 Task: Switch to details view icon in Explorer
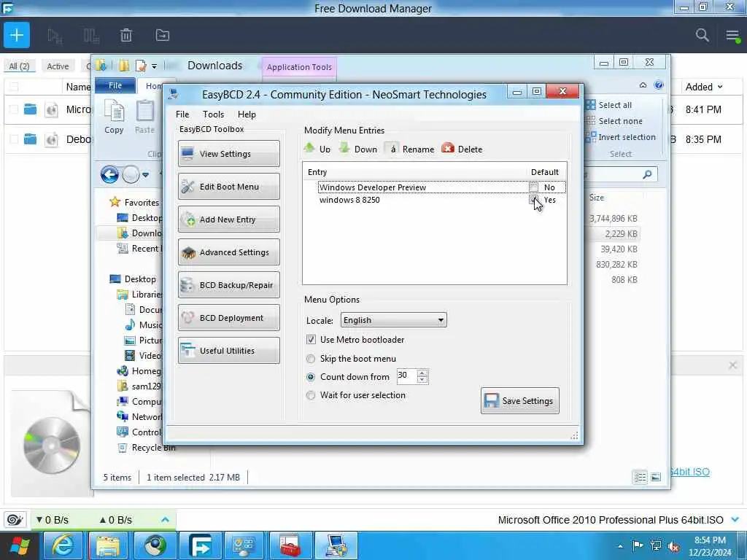click(x=640, y=477)
